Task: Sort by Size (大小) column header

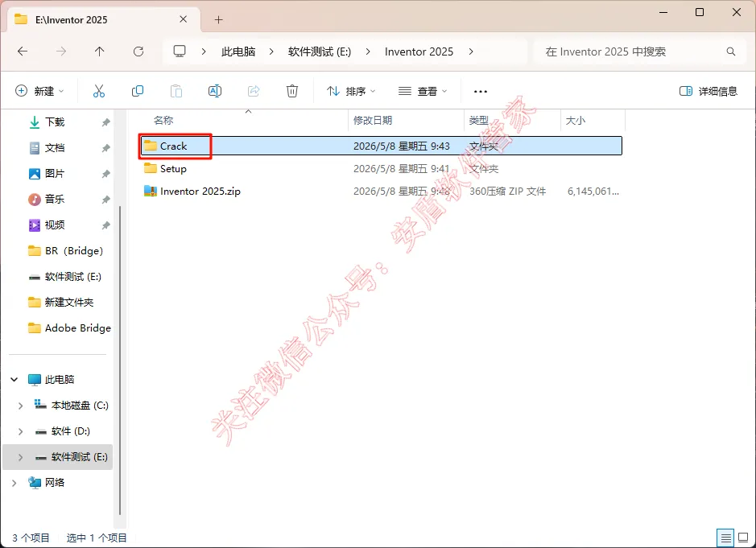Action: click(x=575, y=121)
